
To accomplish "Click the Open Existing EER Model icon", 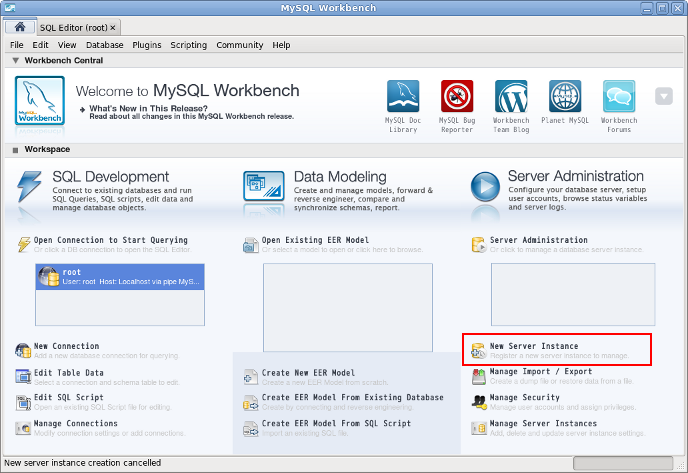I will (x=251, y=245).
